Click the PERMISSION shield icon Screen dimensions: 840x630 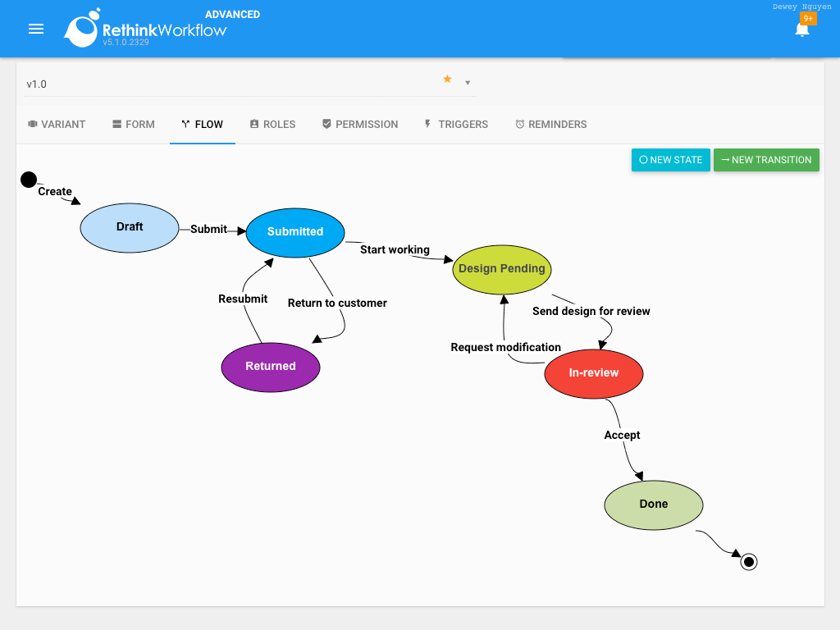click(327, 124)
